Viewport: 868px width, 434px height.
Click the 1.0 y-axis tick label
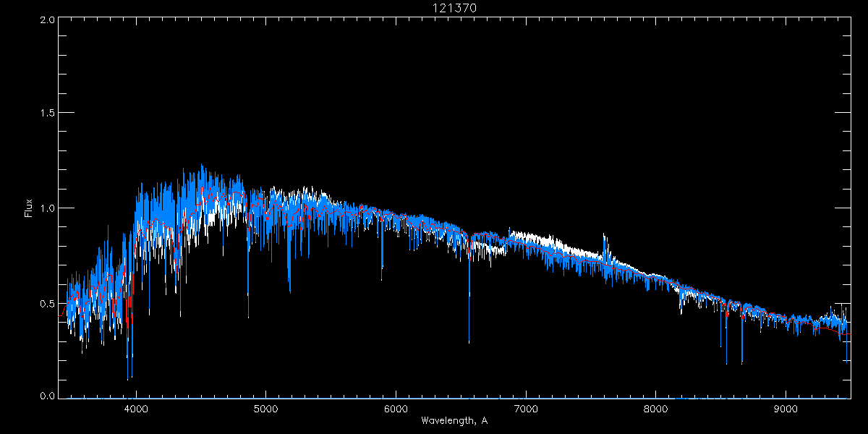point(47,208)
